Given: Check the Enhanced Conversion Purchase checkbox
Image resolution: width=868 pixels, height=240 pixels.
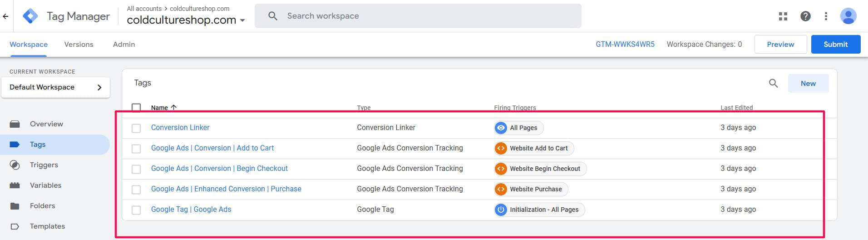Looking at the screenshot, I should tap(136, 190).
